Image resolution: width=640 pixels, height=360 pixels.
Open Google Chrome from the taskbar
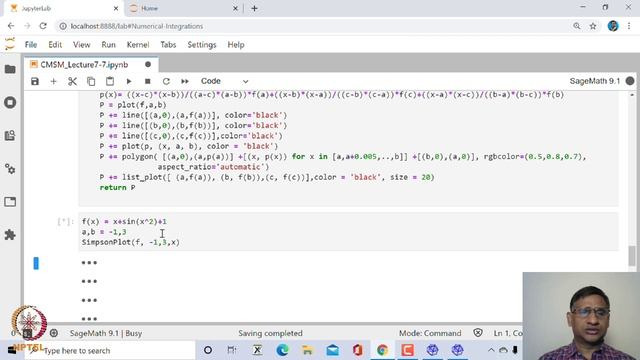(382, 350)
